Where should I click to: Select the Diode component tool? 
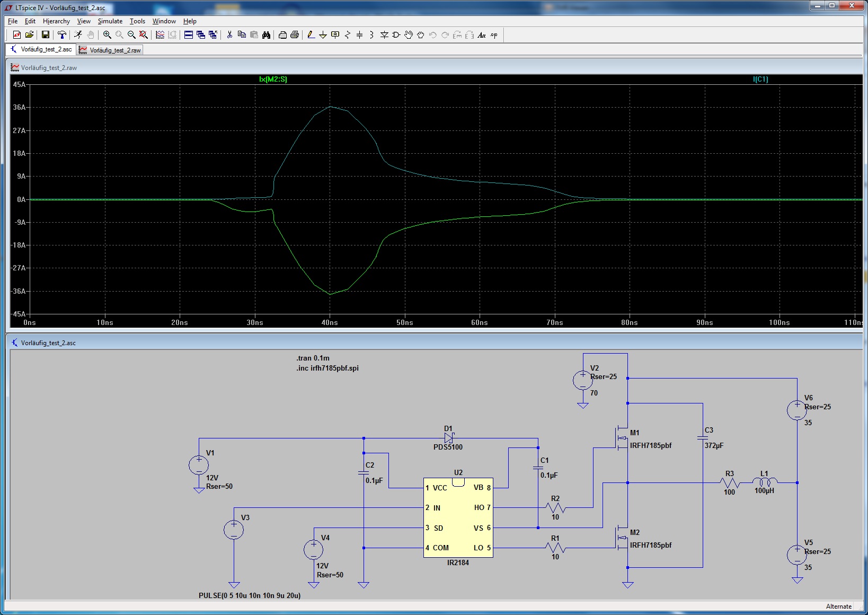384,35
